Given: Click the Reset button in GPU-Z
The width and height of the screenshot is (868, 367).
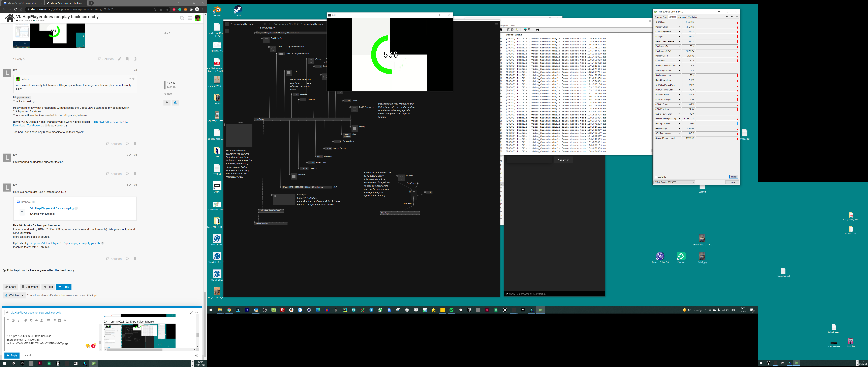Looking at the screenshot, I should pos(734,177).
